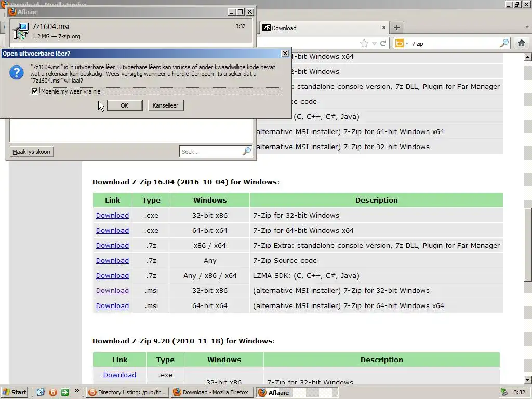Image resolution: width=532 pixels, height=399 pixels.
Task: Click the green arrow quick launch icon
Action: point(65,392)
